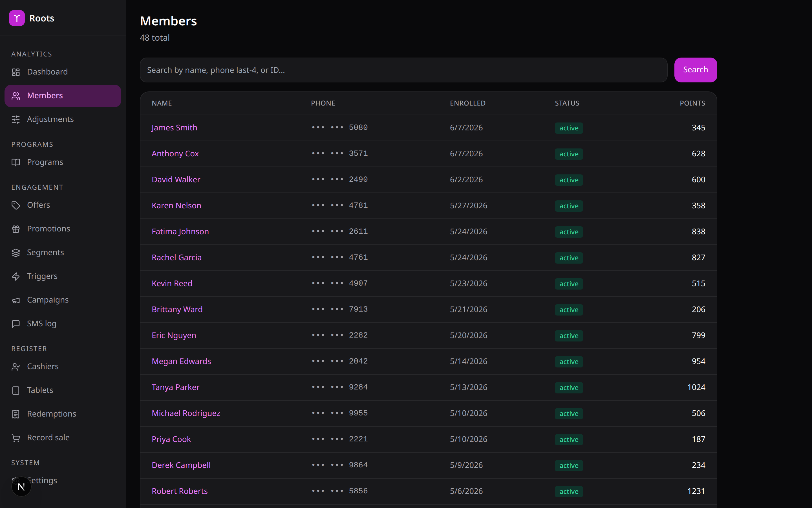Image resolution: width=812 pixels, height=508 pixels.
Task: Open Priya Cook's profile
Action: pos(171,439)
